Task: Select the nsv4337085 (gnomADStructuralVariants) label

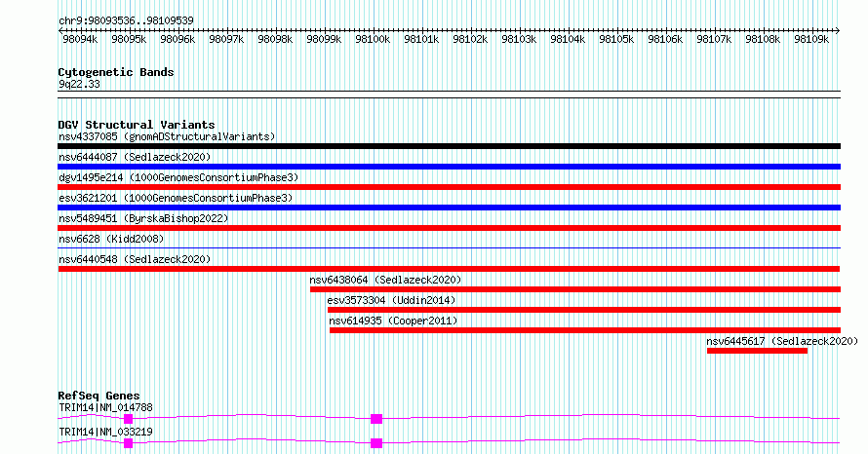Action: (167, 136)
